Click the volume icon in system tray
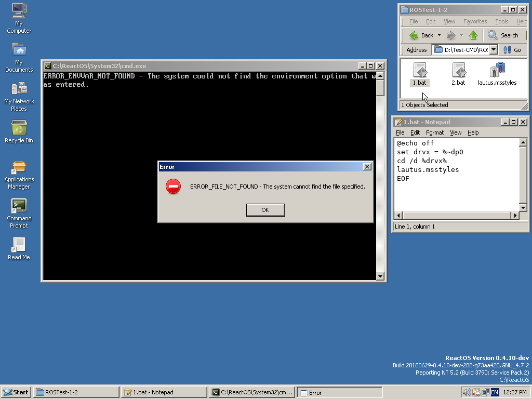Screen dimensions: 532x399 tap(466, 392)
